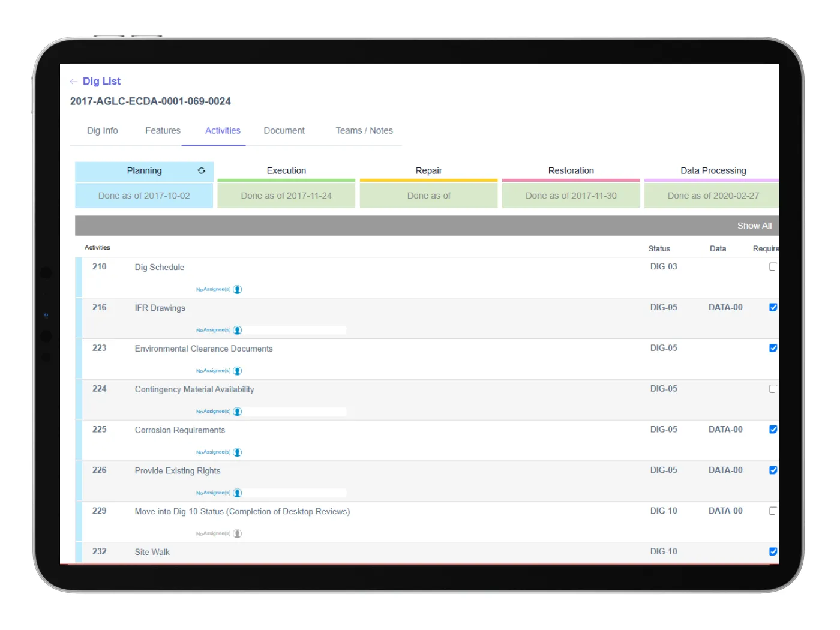This screenshot has width=840, height=630.
Task: Enable Required for Contingency Material Availability
Action: pos(773,388)
